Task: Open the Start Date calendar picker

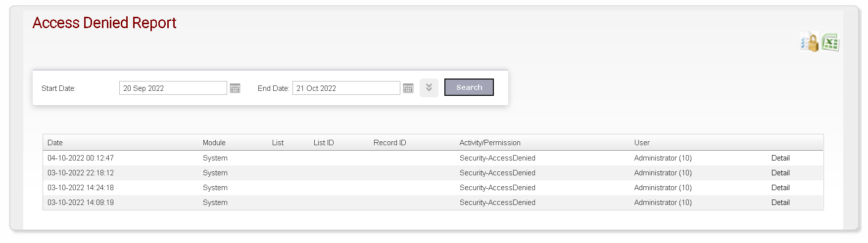Action: (x=235, y=88)
